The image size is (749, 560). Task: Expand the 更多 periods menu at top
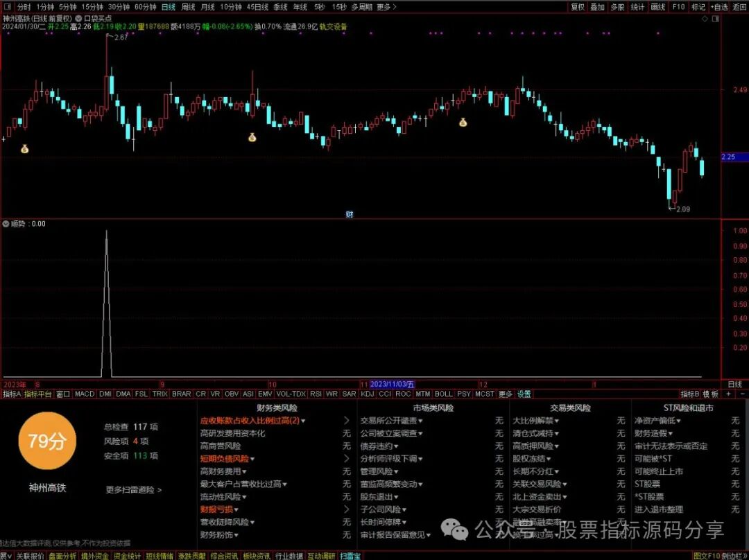click(386, 7)
